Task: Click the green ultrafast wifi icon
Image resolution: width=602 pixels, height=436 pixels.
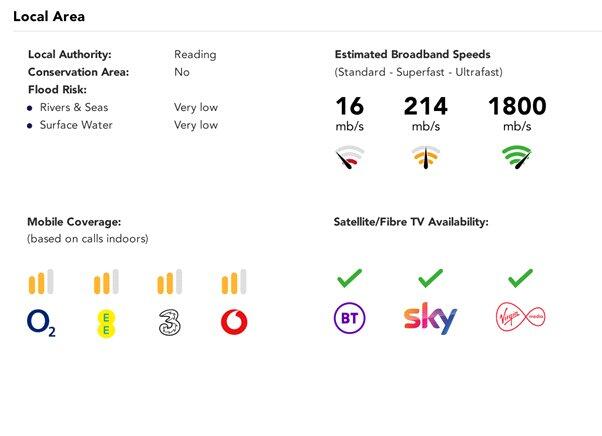Action: [x=517, y=157]
